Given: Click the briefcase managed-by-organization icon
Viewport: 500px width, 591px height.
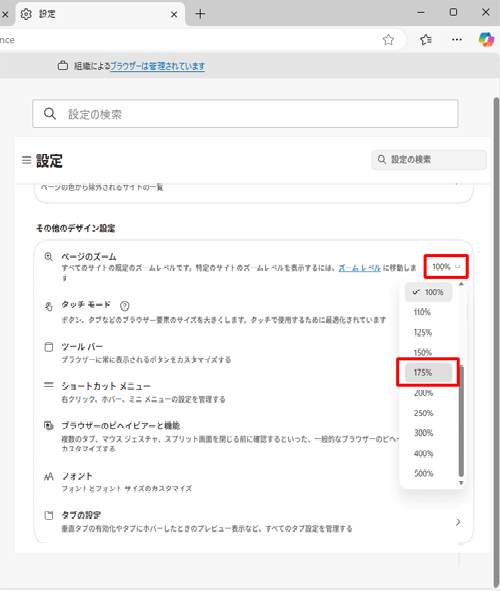Looking at the screenshot, I should tap(63, 66).
